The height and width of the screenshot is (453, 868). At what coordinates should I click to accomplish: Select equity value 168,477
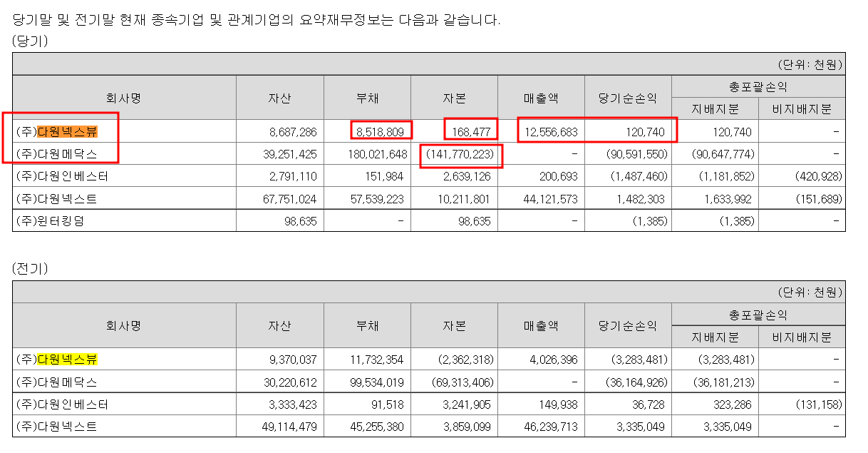(x=472, y=132)
